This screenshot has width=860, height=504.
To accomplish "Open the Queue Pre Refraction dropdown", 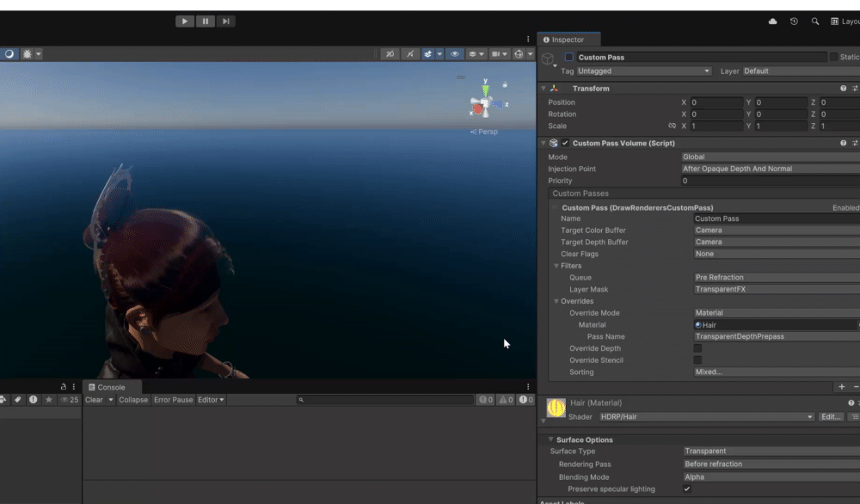I will (777, 278).
